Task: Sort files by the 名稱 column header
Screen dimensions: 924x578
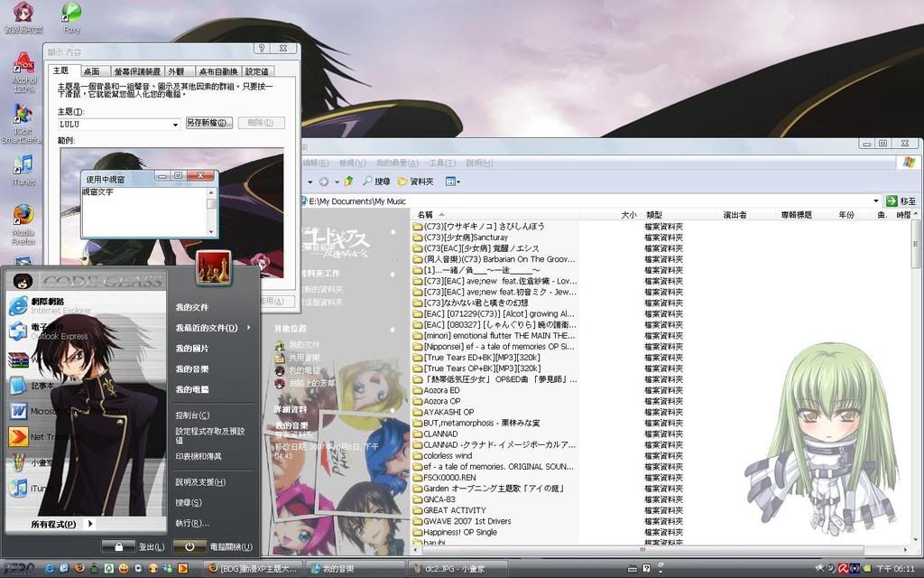Action: pos(495,215)
